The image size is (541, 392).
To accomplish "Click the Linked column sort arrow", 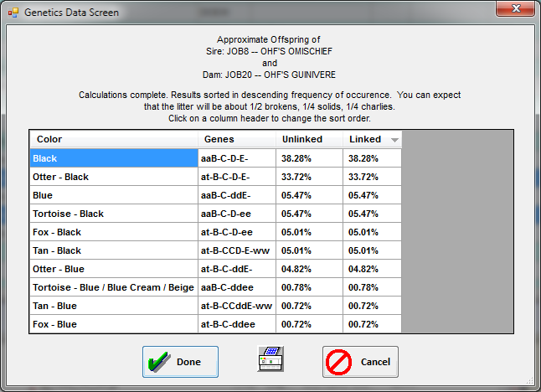I will pyautogui.click(x=394, y=140).
